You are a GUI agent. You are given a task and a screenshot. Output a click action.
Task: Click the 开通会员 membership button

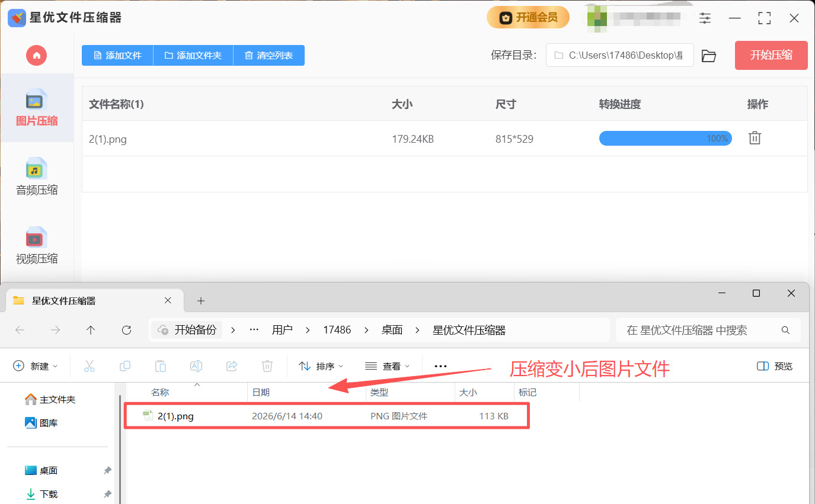(x=528, y=17)
